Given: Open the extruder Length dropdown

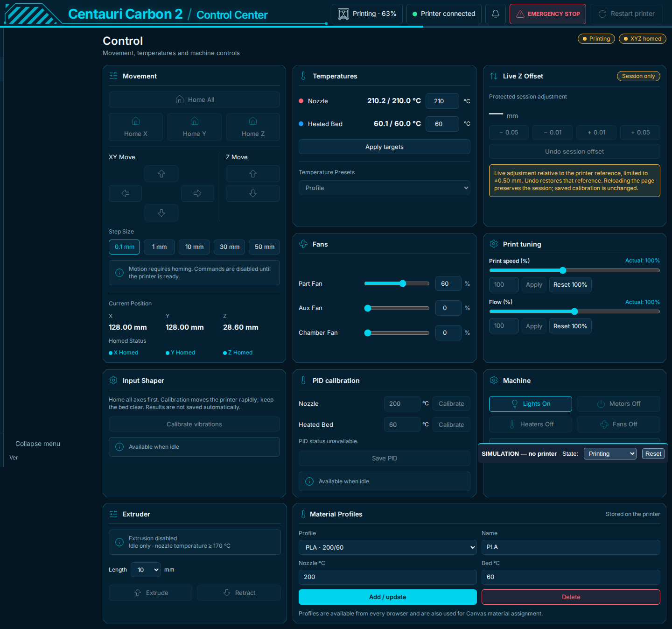Looking at the screenshot, I should point(146,570).
